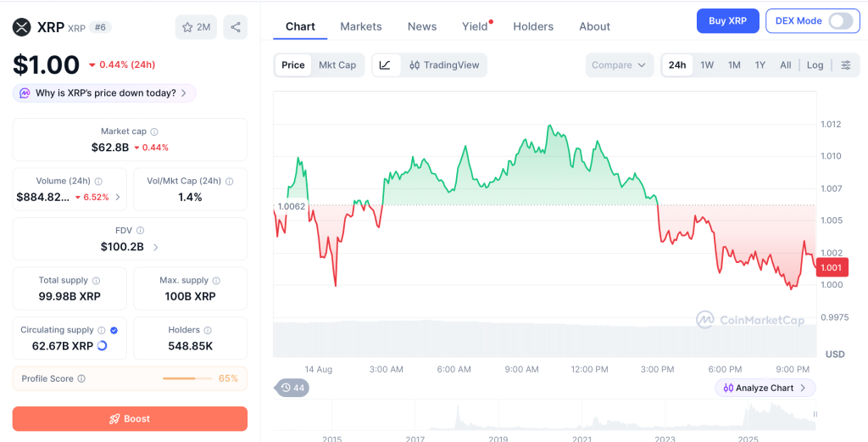Viewport: 868px width, 442px height.
Task: Click the $100.2B FDV value
Action: [122, 247]
